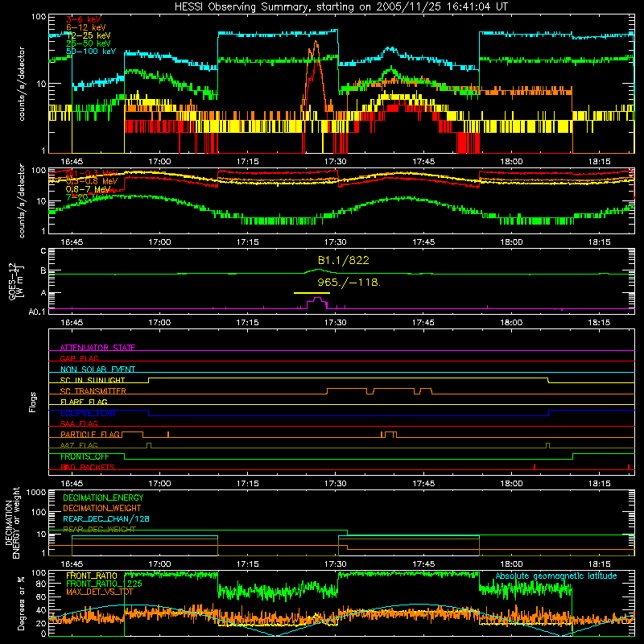This screenshot has width=644, height=644.
Task: Click the Absolute geomagnetic latitude label
Action: pyautogui.click(x=556, y=576)
